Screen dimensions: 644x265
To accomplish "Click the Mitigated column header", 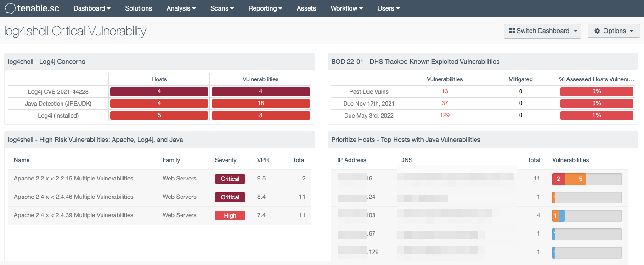I will coord(521,79).
